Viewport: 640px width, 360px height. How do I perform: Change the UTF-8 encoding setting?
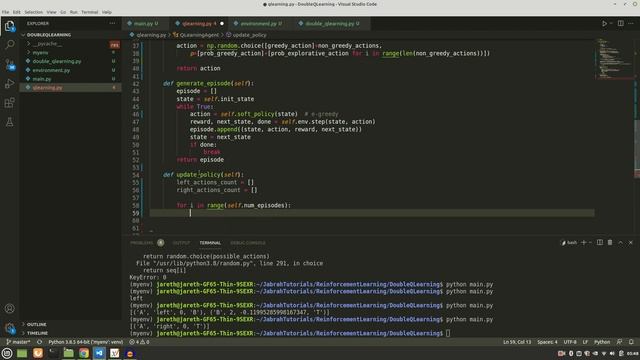click(570, 342)
